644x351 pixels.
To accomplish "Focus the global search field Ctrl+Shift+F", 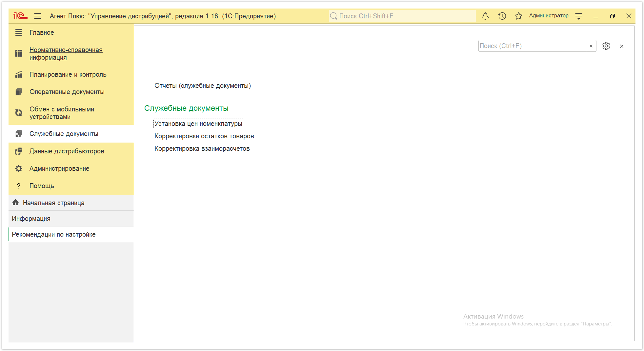I will 402,16.
